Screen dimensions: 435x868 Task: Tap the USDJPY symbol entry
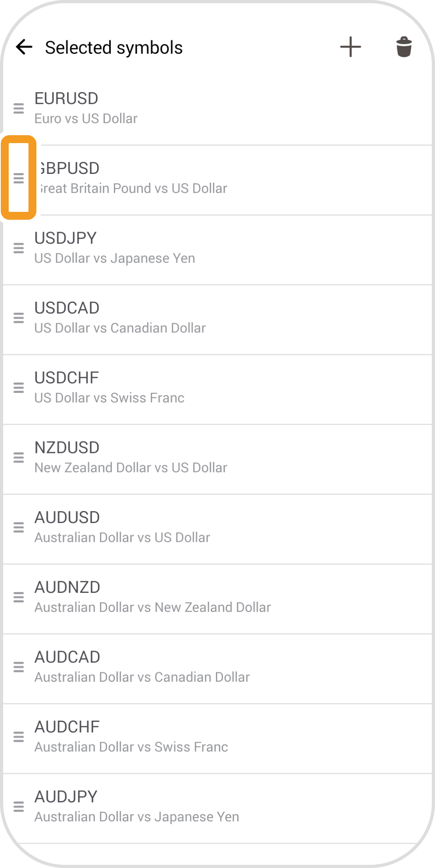coord(217,248)
